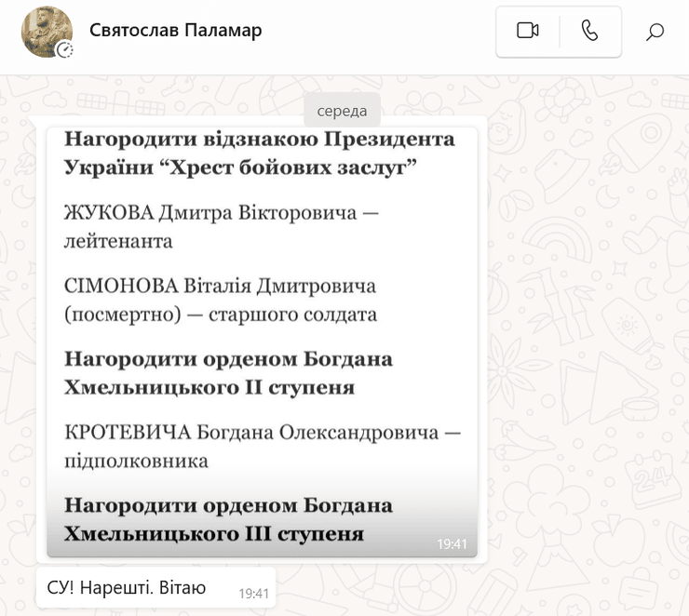Click the disappearing messages timer badge
Image resolution: width=689 pixels, height=616 pixels.
[x=64, y=50]
